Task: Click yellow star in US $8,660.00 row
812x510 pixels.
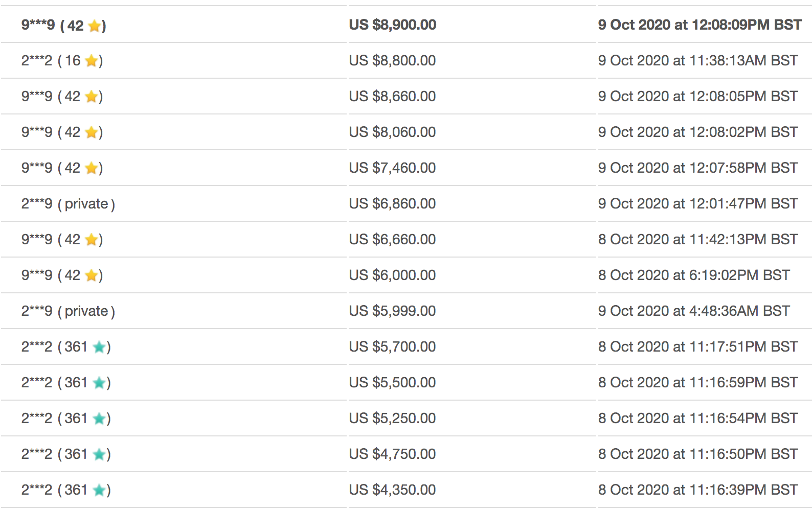Action: coord(92,97)
